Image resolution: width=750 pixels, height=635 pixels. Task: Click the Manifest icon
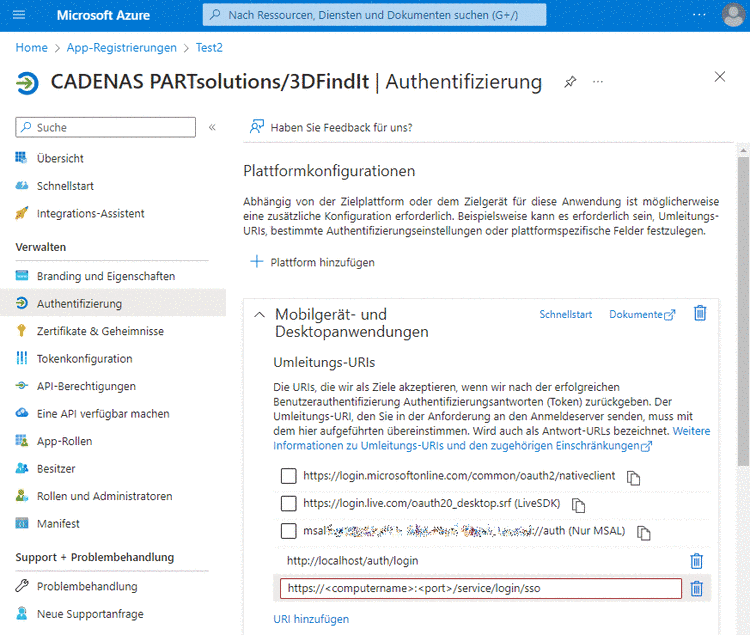(22, 523)
